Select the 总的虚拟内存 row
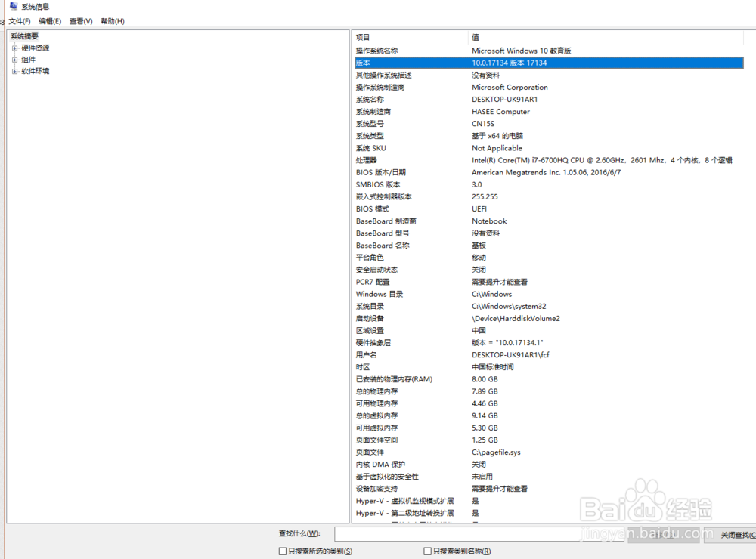 tap(549, 416)
